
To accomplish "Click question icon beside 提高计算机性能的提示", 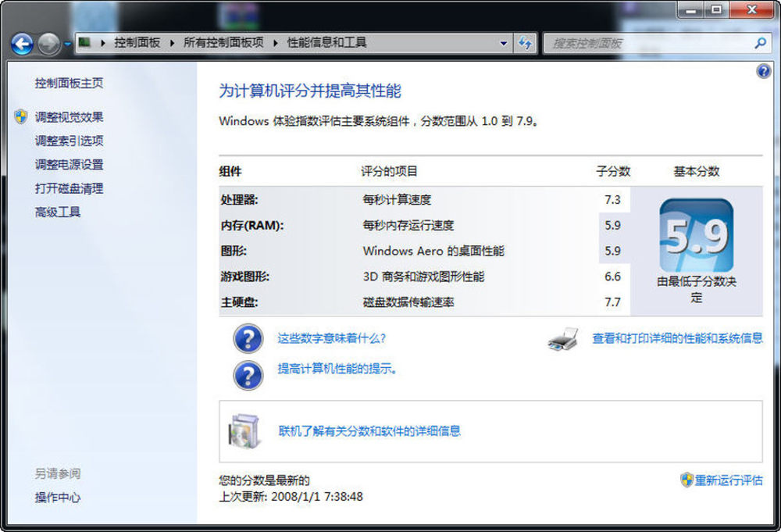I will [x=248, y=375].
